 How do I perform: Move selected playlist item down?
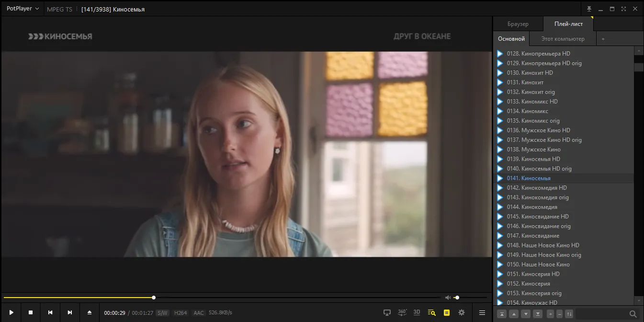(x=526, y=314)
